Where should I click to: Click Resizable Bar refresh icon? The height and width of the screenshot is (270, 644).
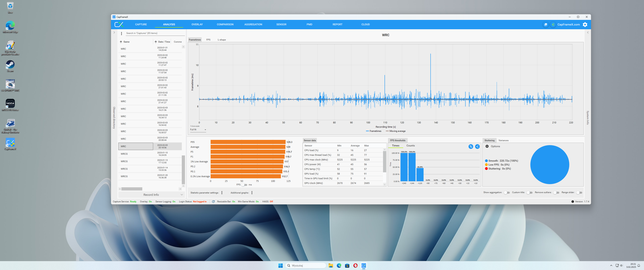(213, 201)
